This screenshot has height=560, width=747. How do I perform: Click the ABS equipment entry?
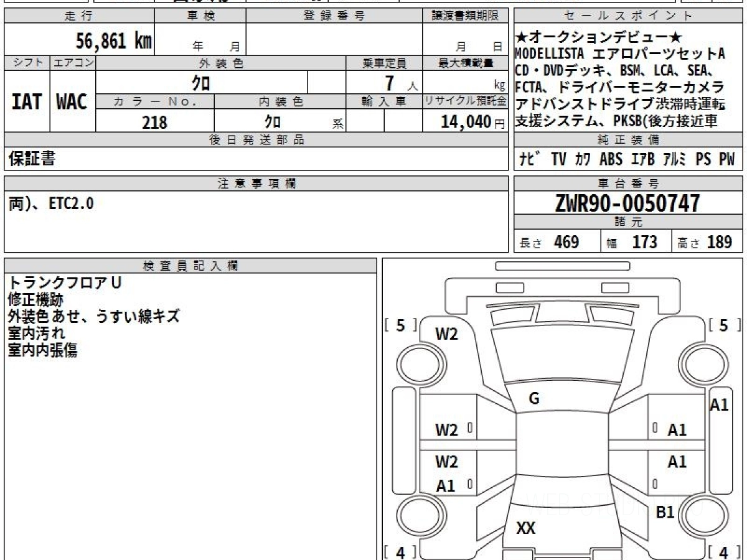tap(611, 159)
